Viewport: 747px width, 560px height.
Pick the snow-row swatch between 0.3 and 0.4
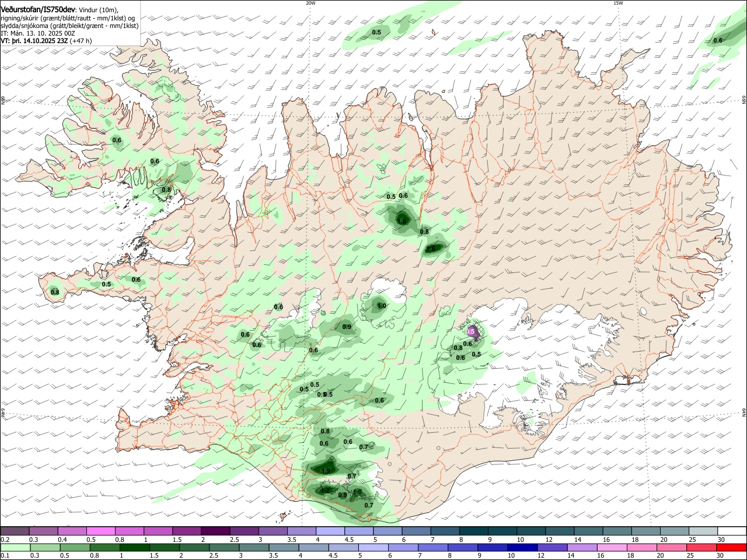(43, 531)
